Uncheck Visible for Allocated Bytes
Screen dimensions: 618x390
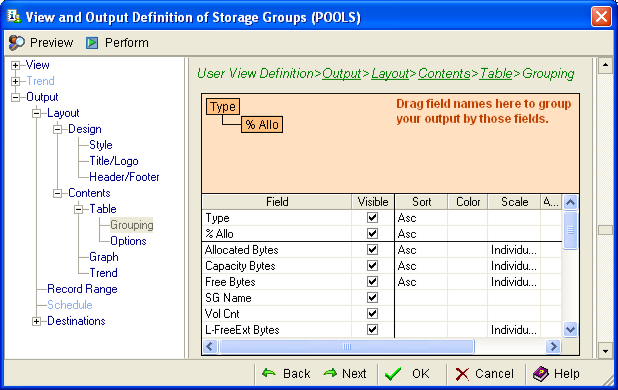coord(372,250)
